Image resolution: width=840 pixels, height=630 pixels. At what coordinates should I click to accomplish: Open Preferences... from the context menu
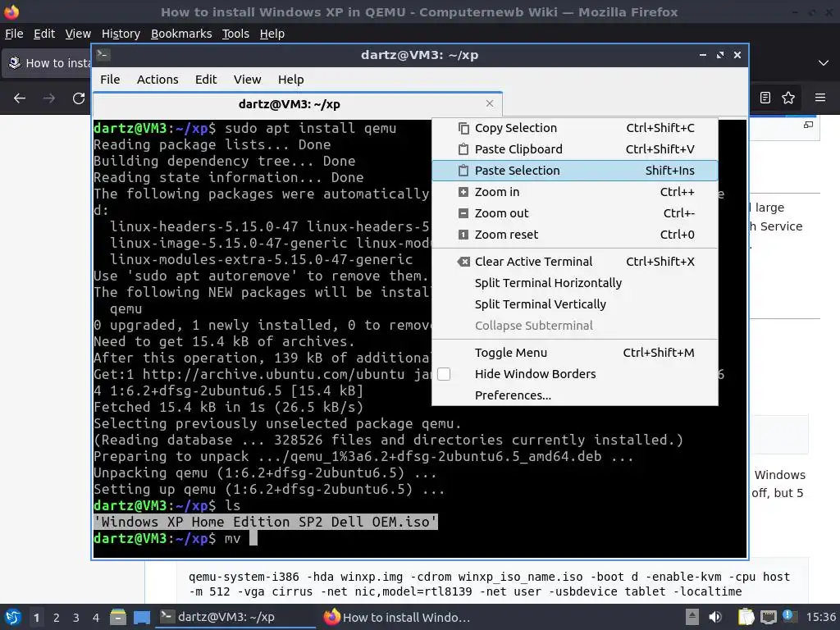tap(575, 395)
